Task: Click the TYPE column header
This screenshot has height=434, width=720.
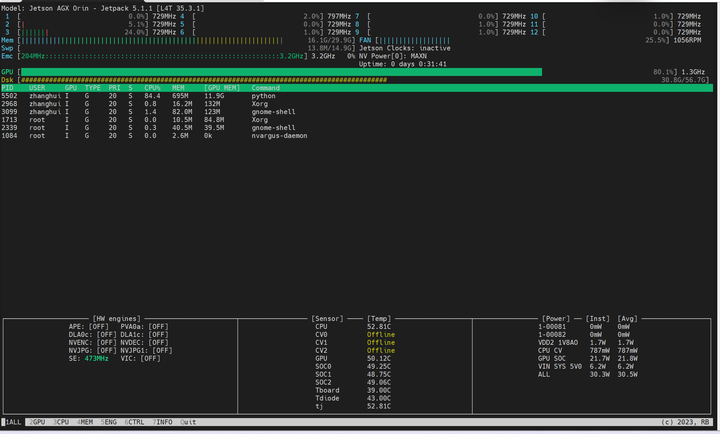Action: [92, 88]
